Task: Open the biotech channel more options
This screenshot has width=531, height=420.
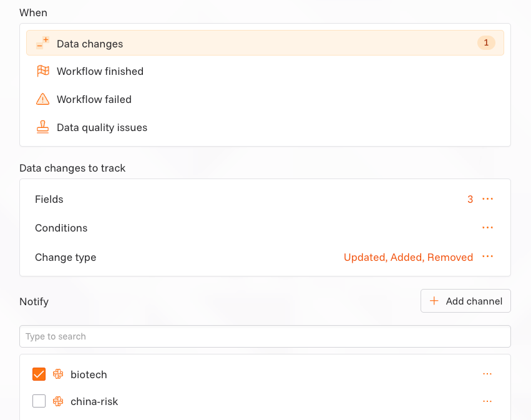Action: coord(487,374)
